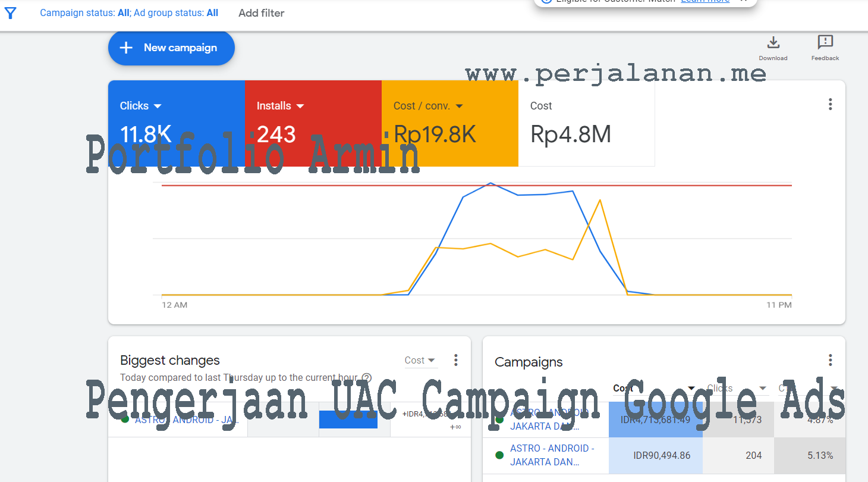This screenshot has height=482, width=868.
Task: Click the New campaign button
Action: click(171, 48)
